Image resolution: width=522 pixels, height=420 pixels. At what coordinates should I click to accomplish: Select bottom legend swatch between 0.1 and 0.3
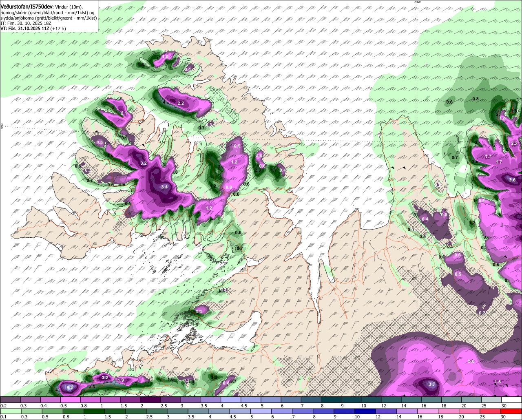(x=10, y=411)
